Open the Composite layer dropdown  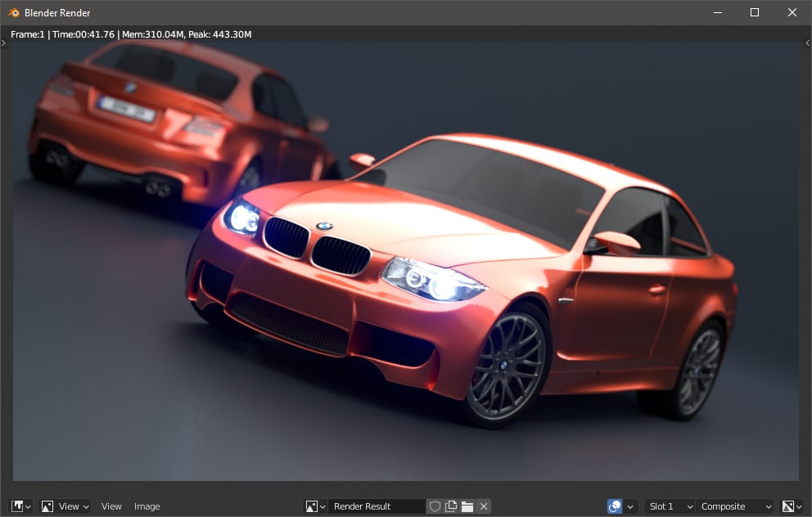pos(736,506)
